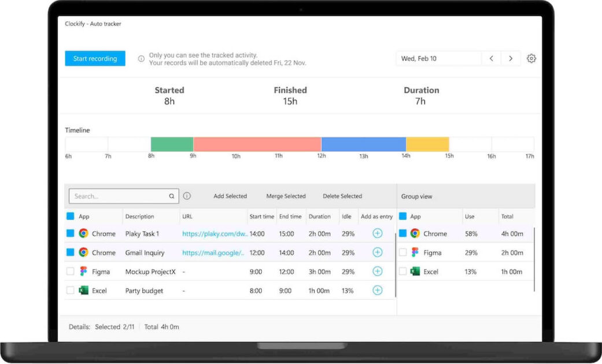The image size is (602, 364).
Task: Click the Figma icon in Group view
Action: (x=415, y=252)
